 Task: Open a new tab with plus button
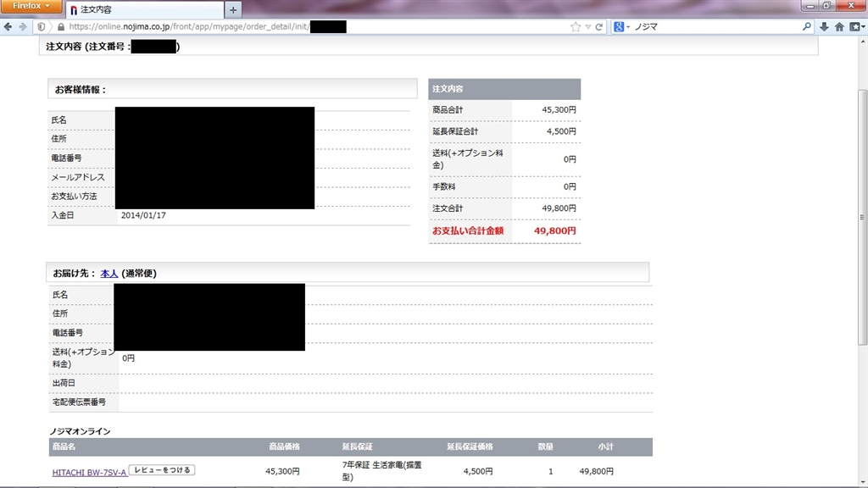(233, 10)
